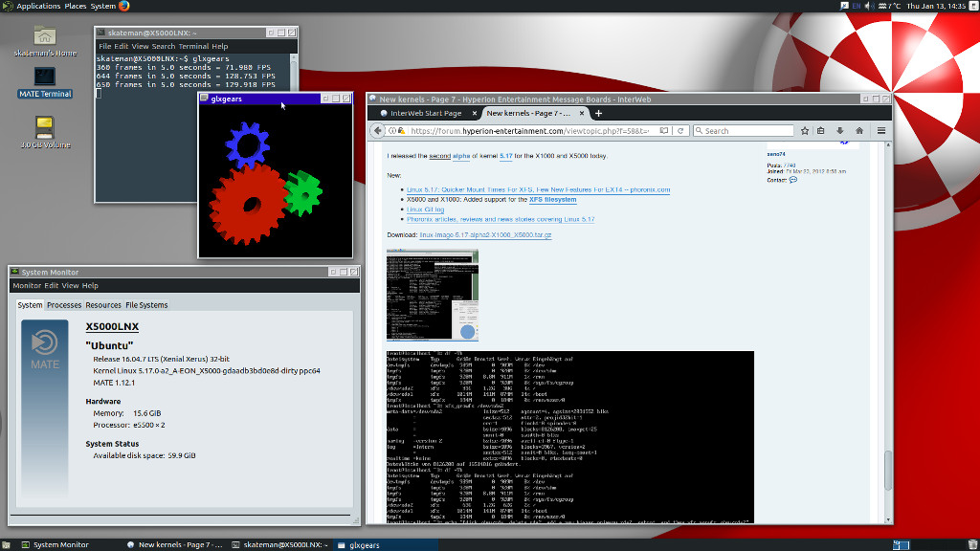
Task: Reload the page with refresh icon
Action: click(680, 130)
